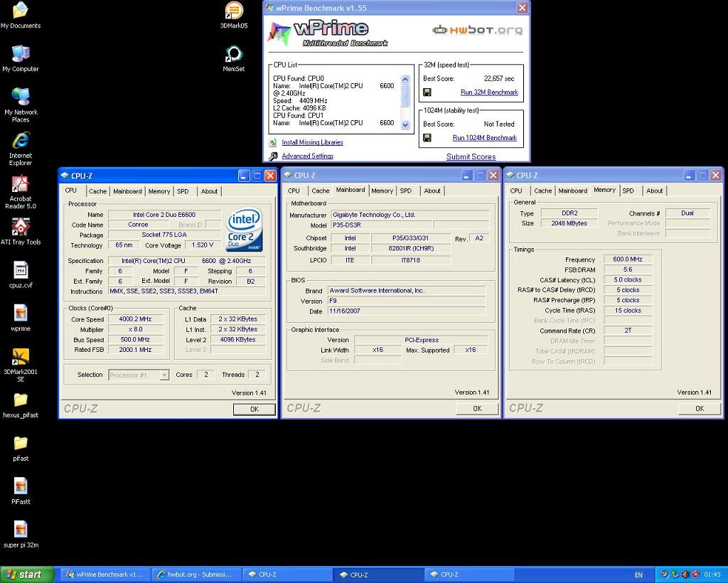
Task: Switch to SPD tab in right CPU-Z window
Action: 628,191
